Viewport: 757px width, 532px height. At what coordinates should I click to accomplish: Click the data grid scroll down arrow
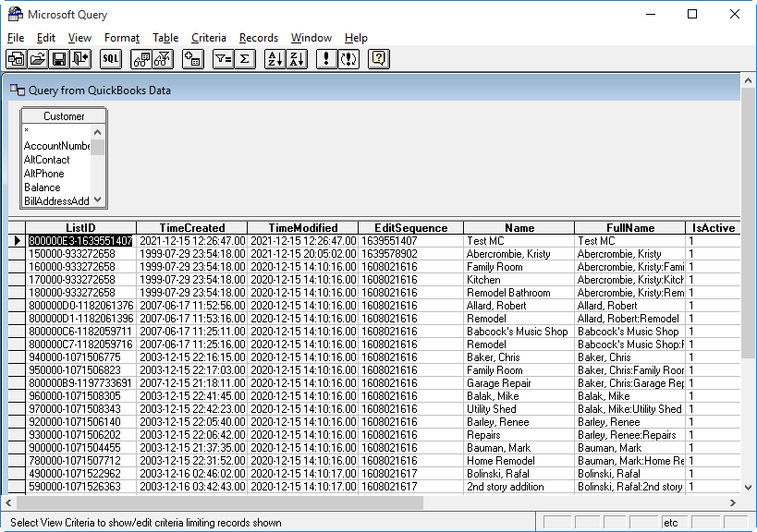[749, 487]
